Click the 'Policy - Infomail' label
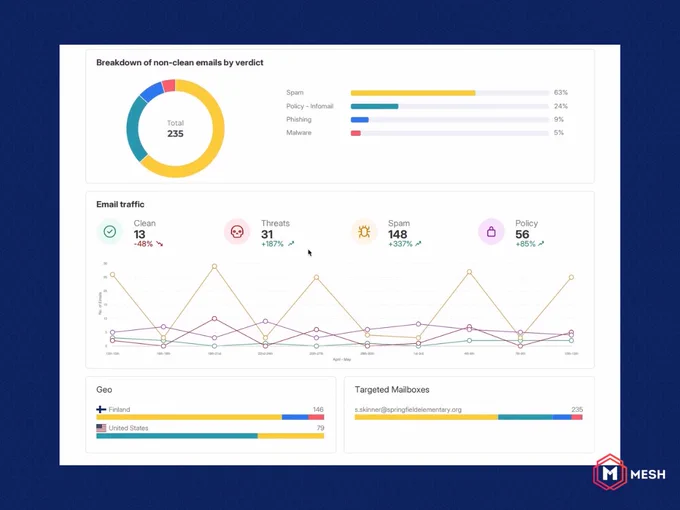The width and height of the screenshot is (680, 510). 310,106
